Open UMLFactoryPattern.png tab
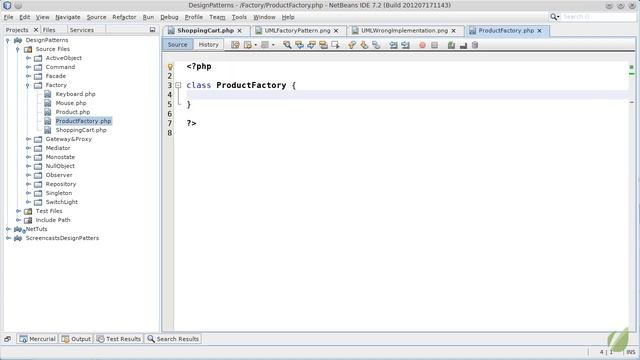The width and height of the screenshot is (640, 360). (297, 31)
